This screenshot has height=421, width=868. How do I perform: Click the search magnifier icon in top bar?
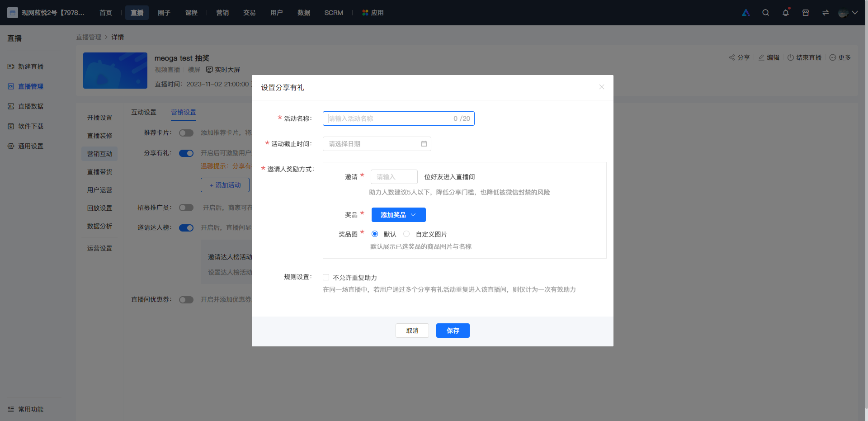pyautogui.click(x=765, y=13)
